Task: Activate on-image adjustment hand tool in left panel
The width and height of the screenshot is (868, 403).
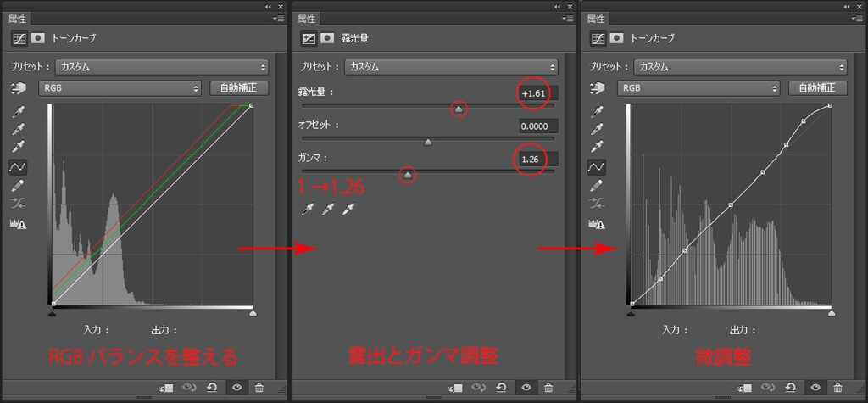Action: [19, 87]
